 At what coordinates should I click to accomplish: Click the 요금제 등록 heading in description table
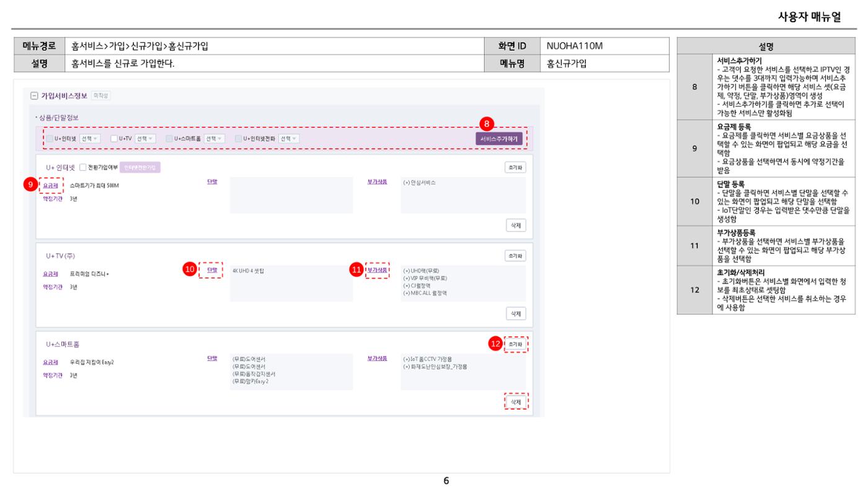(x=733, y=127)
